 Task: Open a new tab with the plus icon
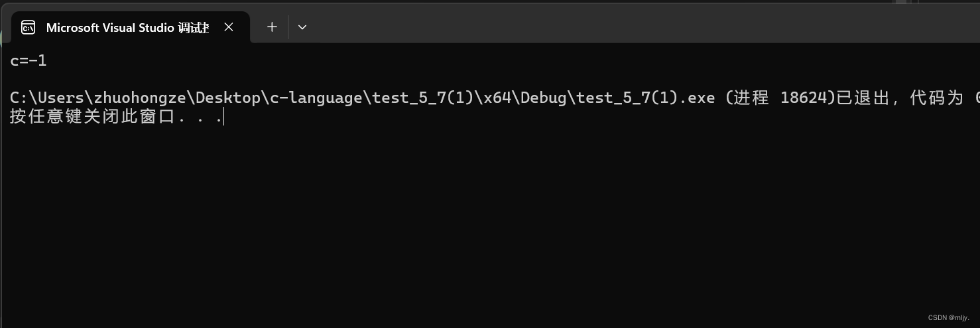tap(272, 27)
